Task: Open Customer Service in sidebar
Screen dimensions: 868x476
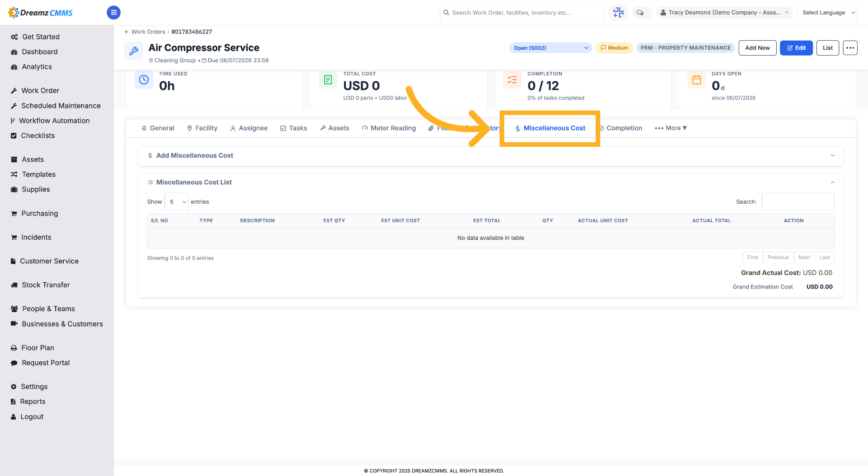Action: (x=49, y=261)
